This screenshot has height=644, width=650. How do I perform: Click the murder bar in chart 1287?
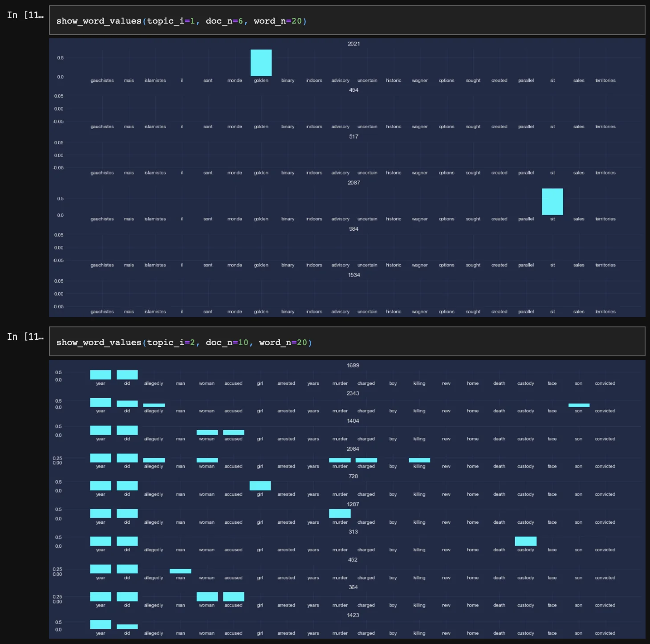point(340,514)
